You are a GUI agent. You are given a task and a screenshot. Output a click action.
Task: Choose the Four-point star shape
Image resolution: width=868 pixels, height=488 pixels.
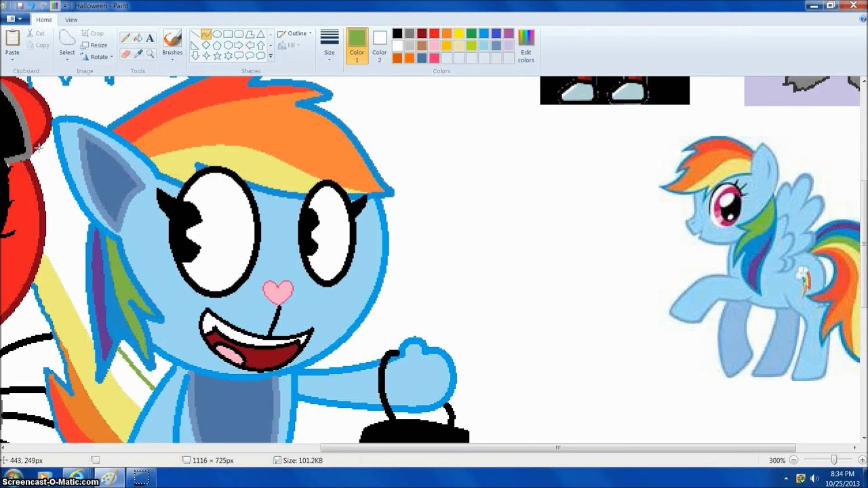206,56
